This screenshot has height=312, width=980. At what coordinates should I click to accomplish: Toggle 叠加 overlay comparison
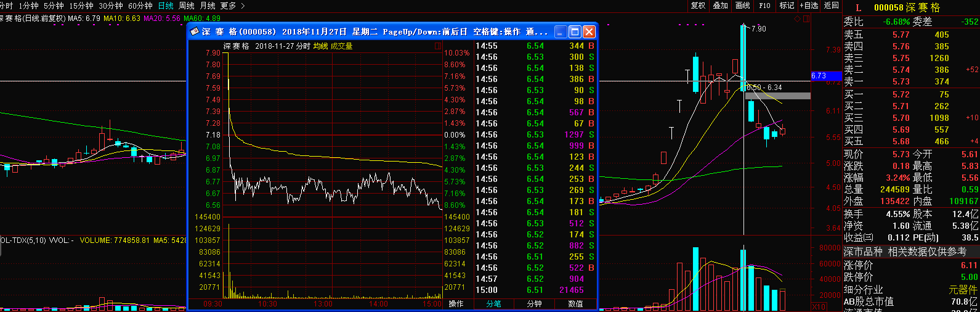click(720, 6)
